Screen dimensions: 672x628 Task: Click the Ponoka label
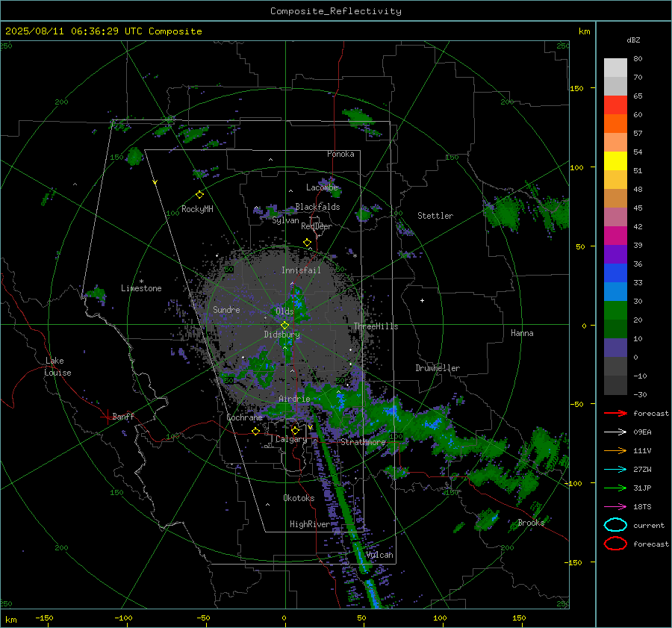tap(340, 154)
